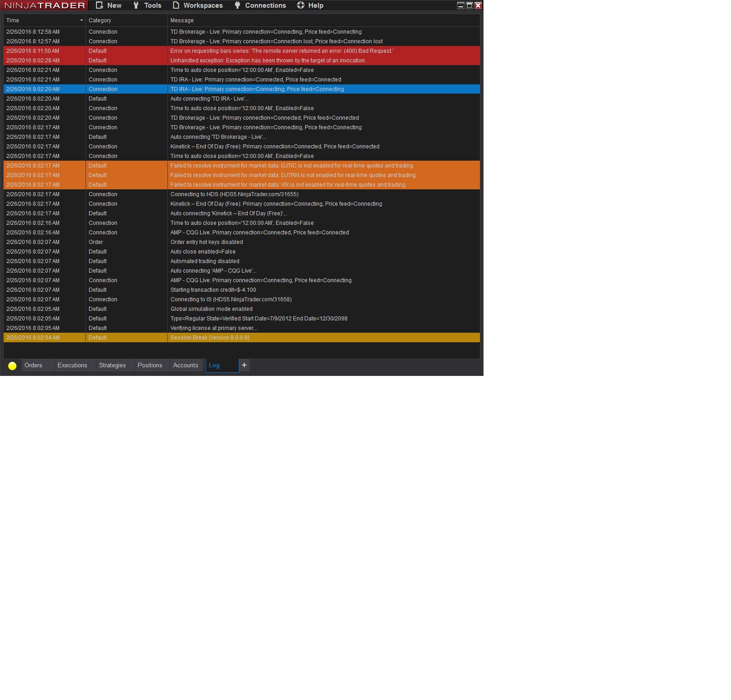Select 'Order entry hot keys disabled' row
This screenshot has width=731, height=700.
tap(242, 242)
